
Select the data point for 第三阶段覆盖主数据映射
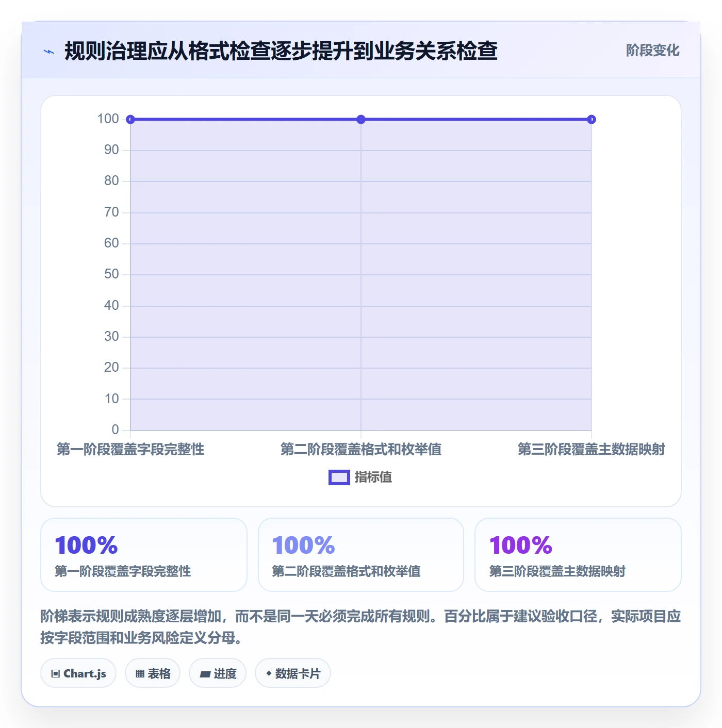point(592,120)
